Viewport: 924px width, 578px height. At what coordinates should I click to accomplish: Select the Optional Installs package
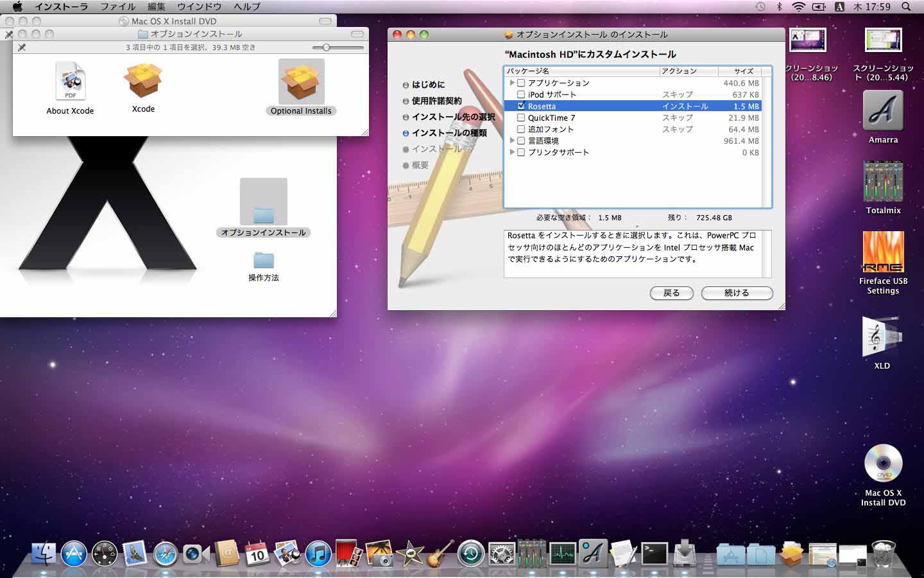click(301, 82)
